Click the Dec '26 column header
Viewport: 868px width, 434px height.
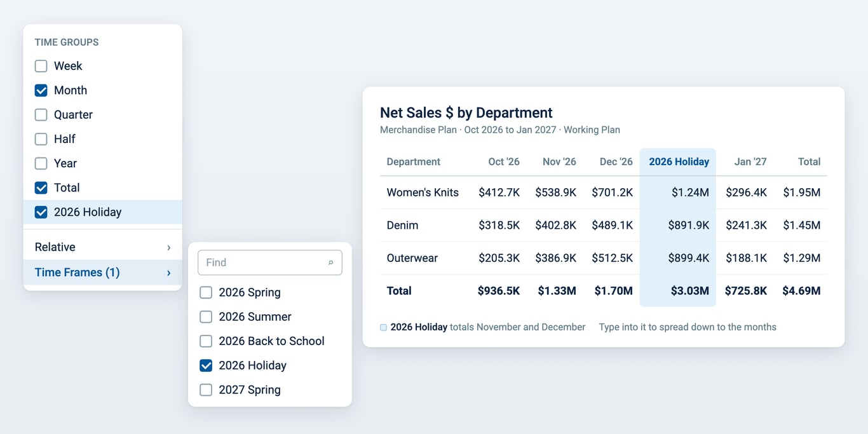tap(616, 161)
